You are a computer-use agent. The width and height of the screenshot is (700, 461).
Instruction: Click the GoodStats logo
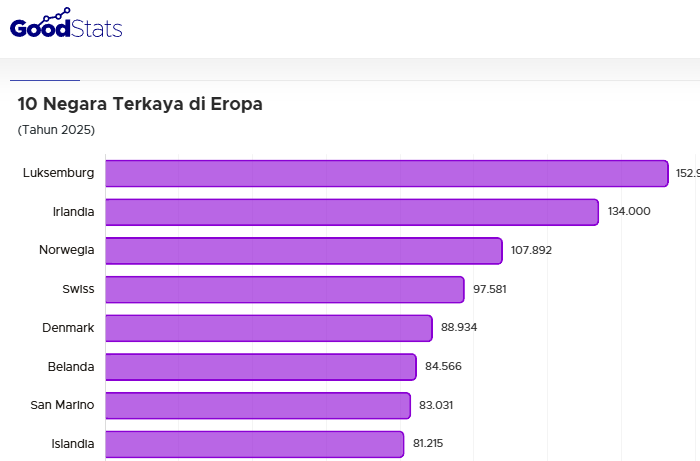66,24
